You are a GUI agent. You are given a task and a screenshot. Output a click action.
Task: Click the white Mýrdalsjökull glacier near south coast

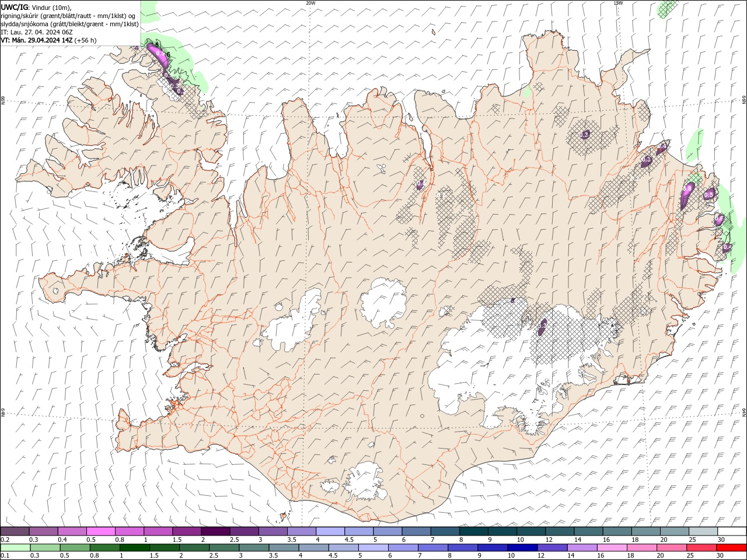pyautogui.click(x=365, y=481)
